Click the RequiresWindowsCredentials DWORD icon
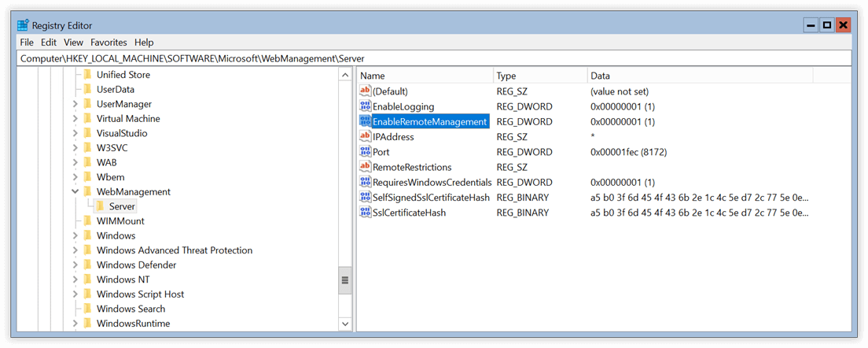The width and height of the screenshot is (868, 348). coord(366,182)
